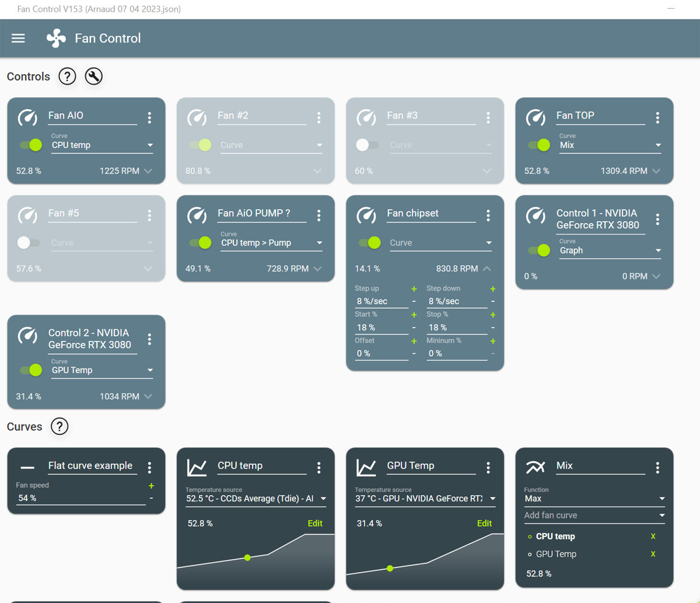The width and height of the screenshot is (700, 603).
Task: Open GPU Temp curve three-dot menu
Action: point(488,468)
